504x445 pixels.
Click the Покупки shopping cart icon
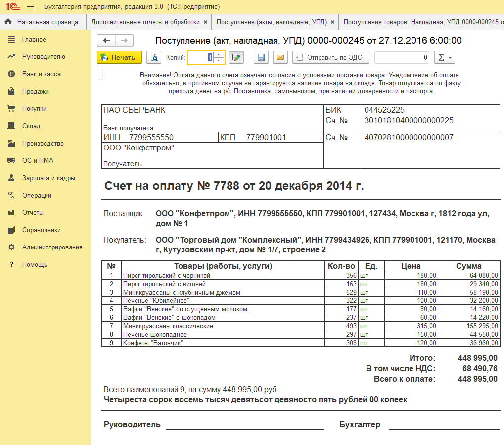11,109
